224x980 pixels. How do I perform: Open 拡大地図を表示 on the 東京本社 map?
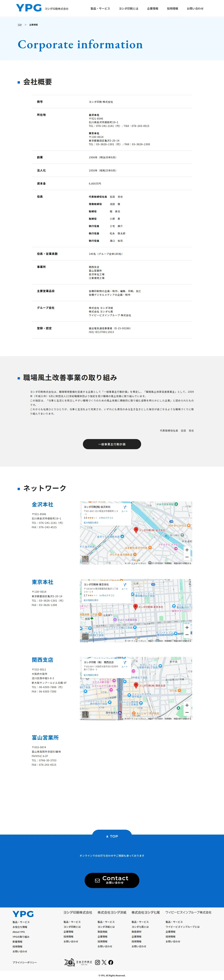click(91, 600)
